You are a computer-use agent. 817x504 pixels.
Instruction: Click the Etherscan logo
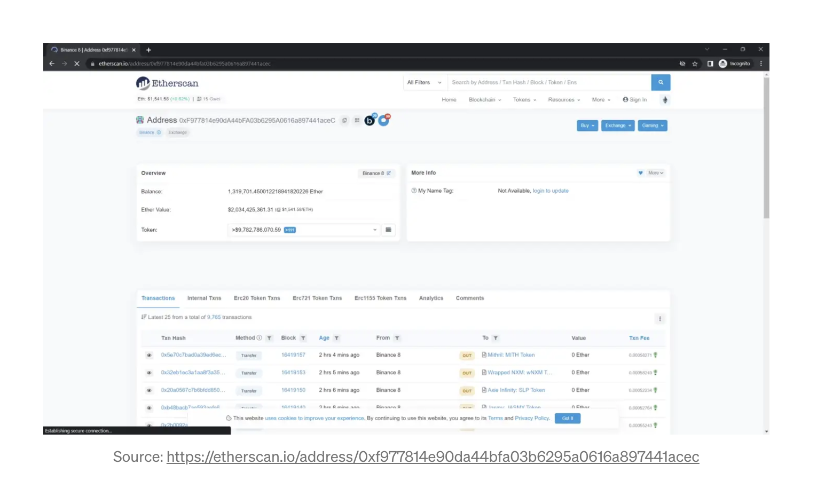coord(167,83)
